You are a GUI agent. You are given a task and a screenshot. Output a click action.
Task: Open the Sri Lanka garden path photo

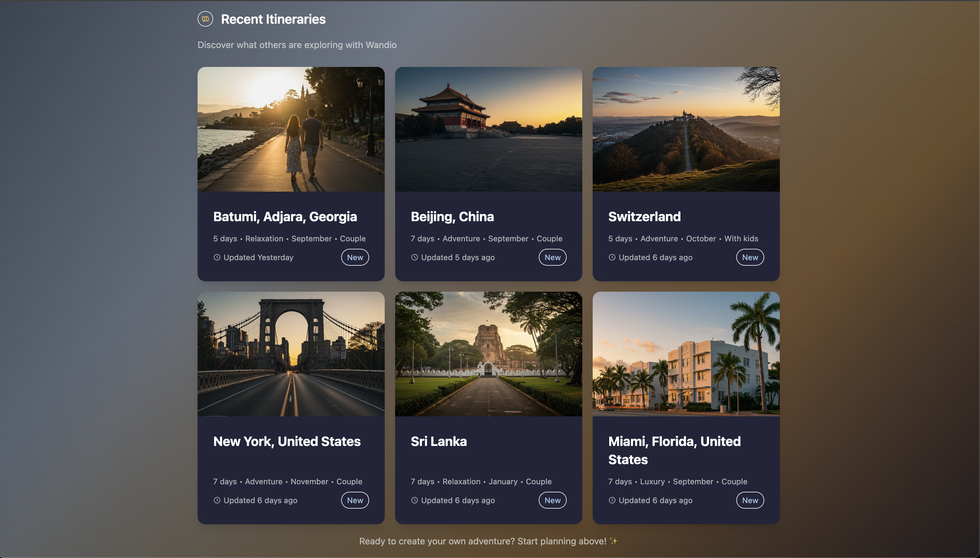[x=488, y=354]
